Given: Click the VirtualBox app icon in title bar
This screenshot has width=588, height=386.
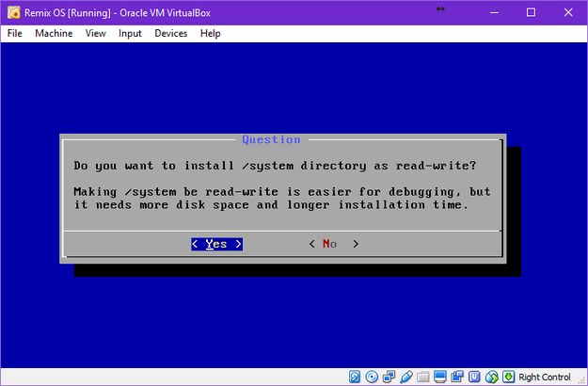Looking at the screenshot, I should click(14, 12).
